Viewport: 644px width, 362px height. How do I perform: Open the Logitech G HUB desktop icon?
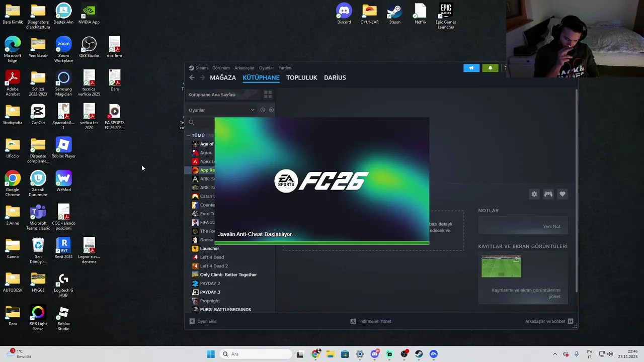63,285
